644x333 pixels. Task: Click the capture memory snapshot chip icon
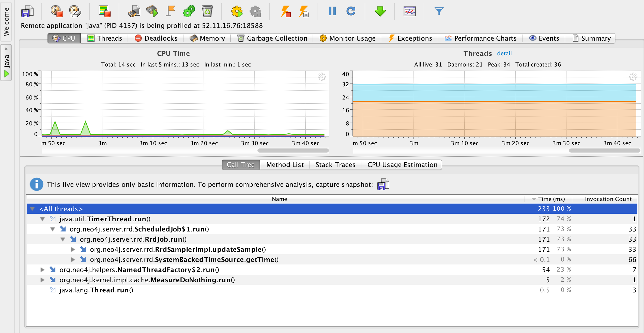134,11
